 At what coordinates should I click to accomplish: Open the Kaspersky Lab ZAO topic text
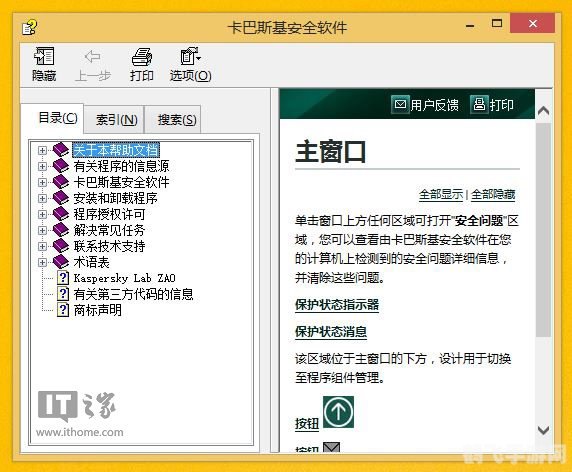click(124, 278)
